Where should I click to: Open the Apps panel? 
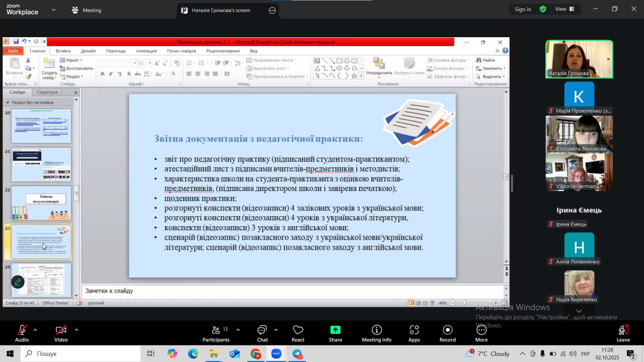414,333
